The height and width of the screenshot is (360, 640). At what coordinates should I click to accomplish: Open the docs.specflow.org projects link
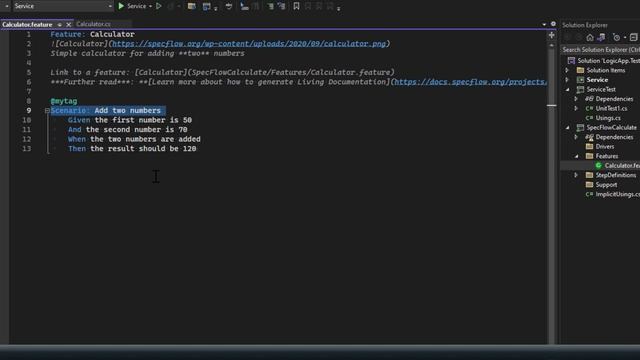471,82
